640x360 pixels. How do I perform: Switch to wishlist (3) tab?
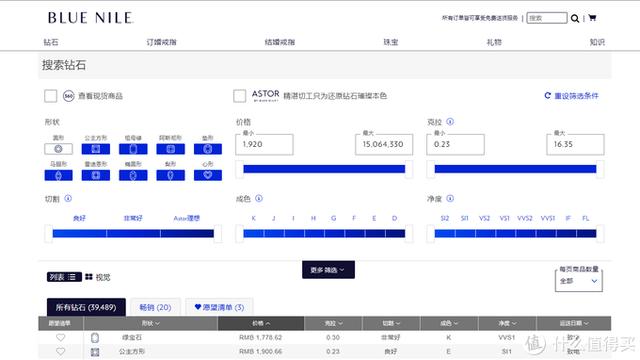pyautogui.click(x=219, y=307)
